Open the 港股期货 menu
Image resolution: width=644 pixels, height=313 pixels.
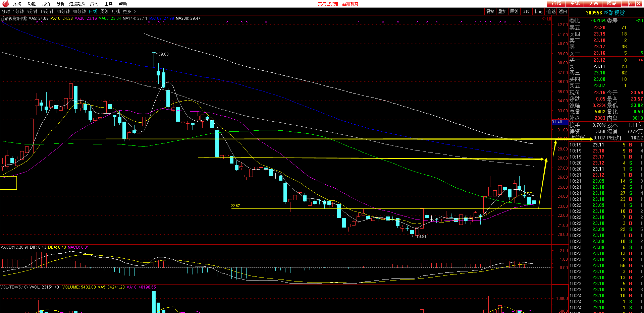coord(77,4)
